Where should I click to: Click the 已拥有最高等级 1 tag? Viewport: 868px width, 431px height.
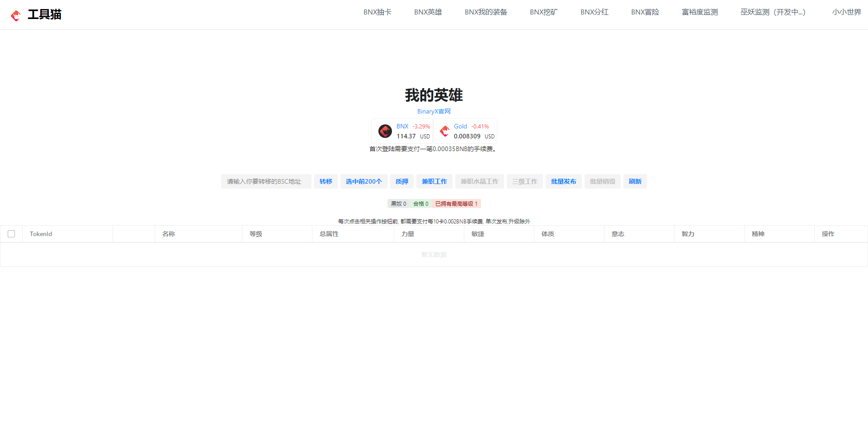tap(457, 204)
